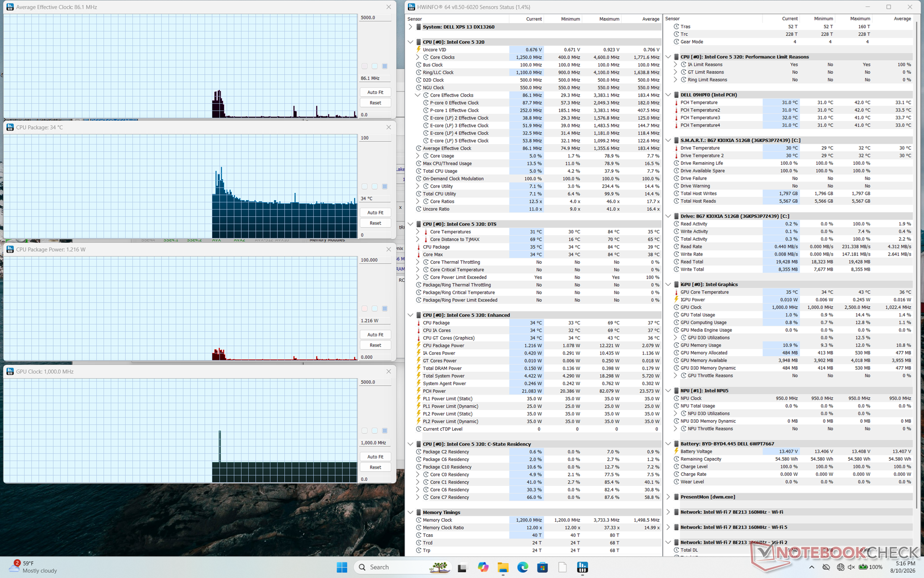924x578 pixels.
Task: Click the HWiNFO taskbar icon
Action: (582, 567)
